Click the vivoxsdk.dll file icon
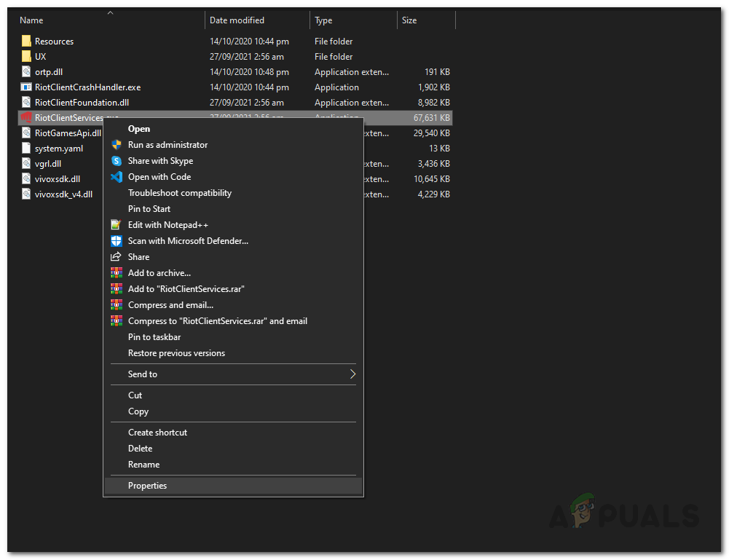729x560 pixels. [26, 179]
